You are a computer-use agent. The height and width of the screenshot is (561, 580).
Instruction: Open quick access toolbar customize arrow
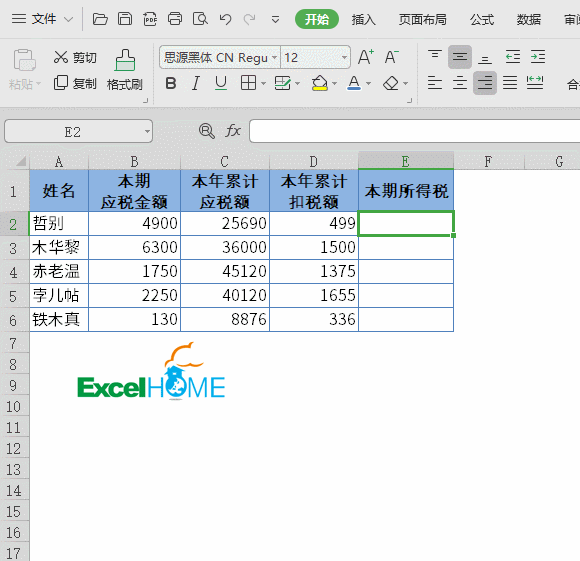click(x=275, y=19)
